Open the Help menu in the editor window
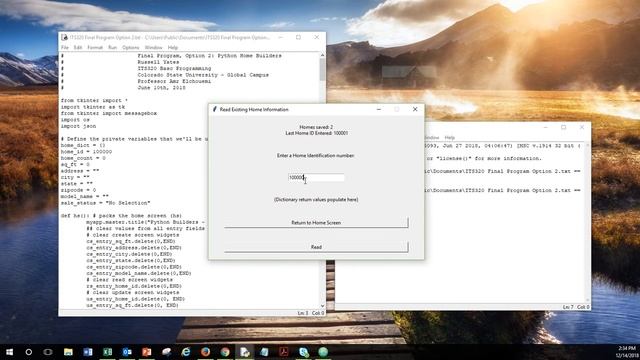Image resolution: width=640 pixels, height=360 pixels. [173, 47]
